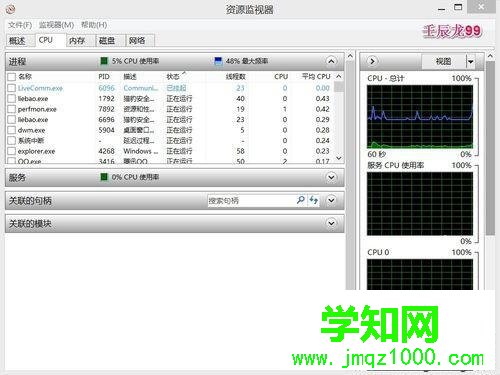Click the 视图 button
The width and height of the screenshot is (500, 375).
point(443,61)
